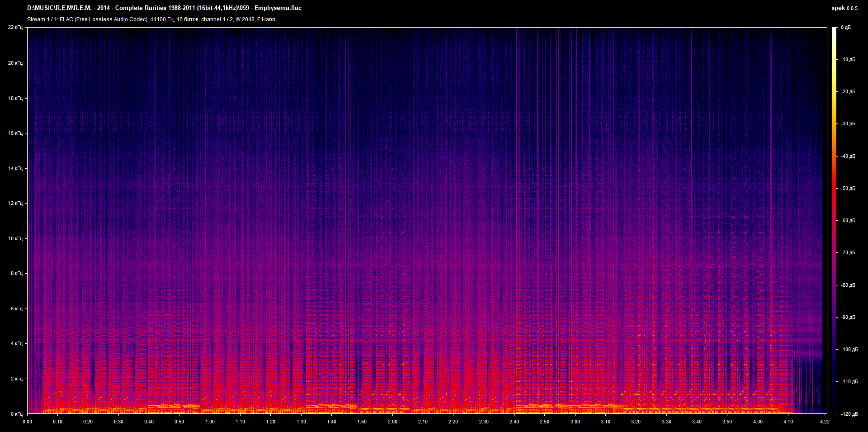Select the 1:00 time axis marker
The image size is (868, 432).
point(210,422)
